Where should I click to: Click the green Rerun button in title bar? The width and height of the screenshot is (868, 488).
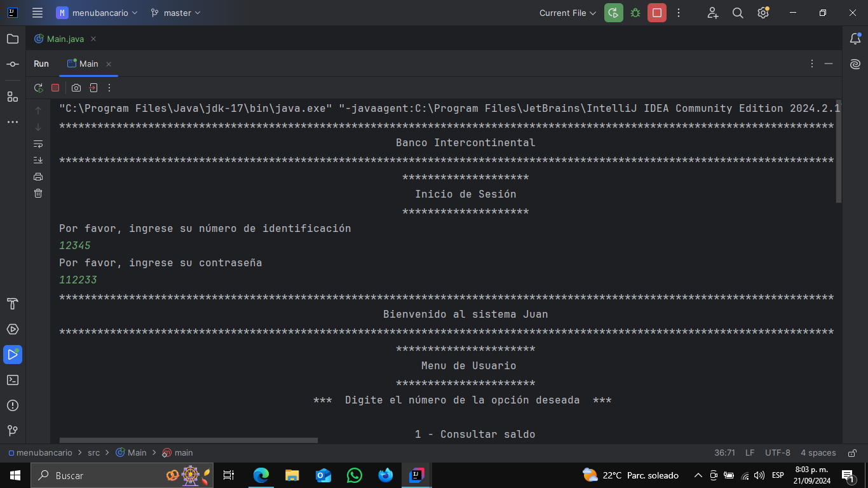pyautogui.click(x=614, y=13)
